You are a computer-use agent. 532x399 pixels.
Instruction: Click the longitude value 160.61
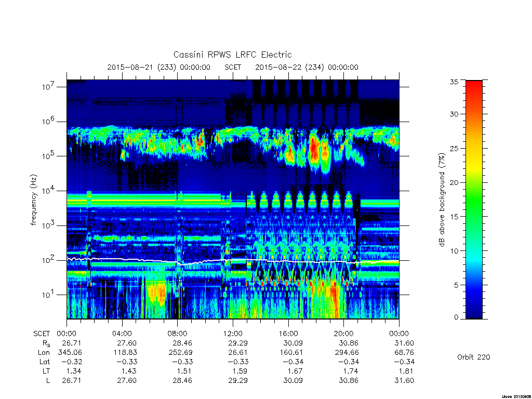click(x=291, y=353)
